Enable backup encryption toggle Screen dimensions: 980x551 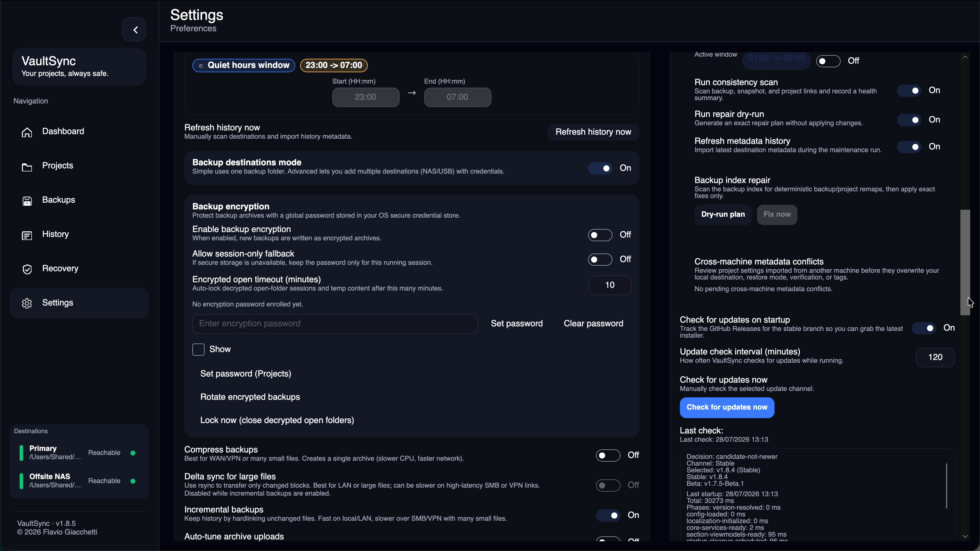600,235
